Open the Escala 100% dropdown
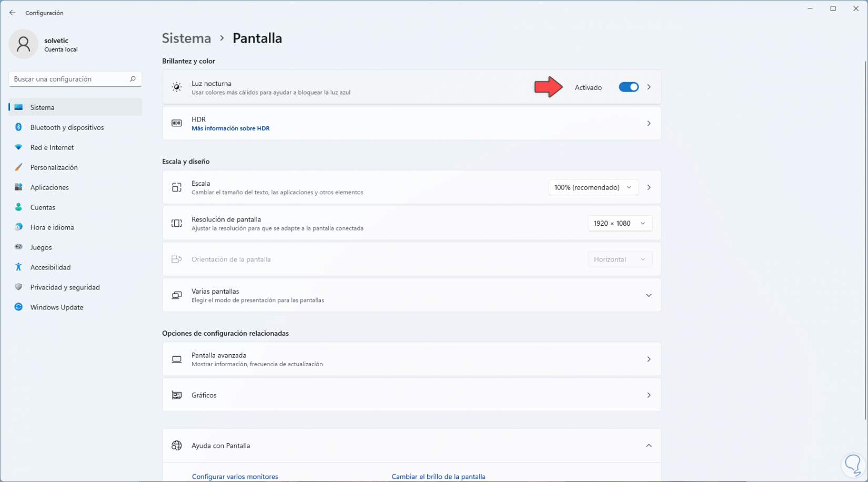Screen dimensions: 868x482 (593, 187)
